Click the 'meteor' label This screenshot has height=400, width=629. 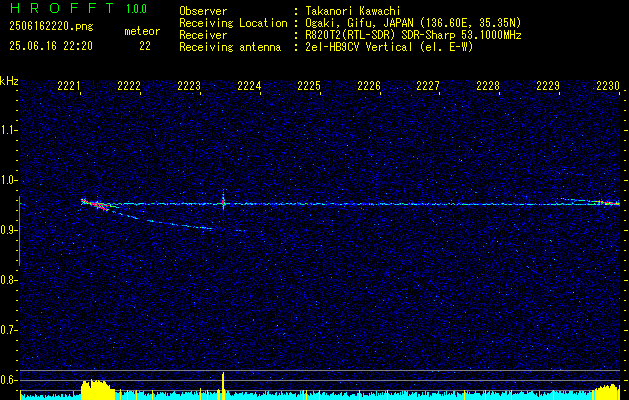click(x=142, y=31)
